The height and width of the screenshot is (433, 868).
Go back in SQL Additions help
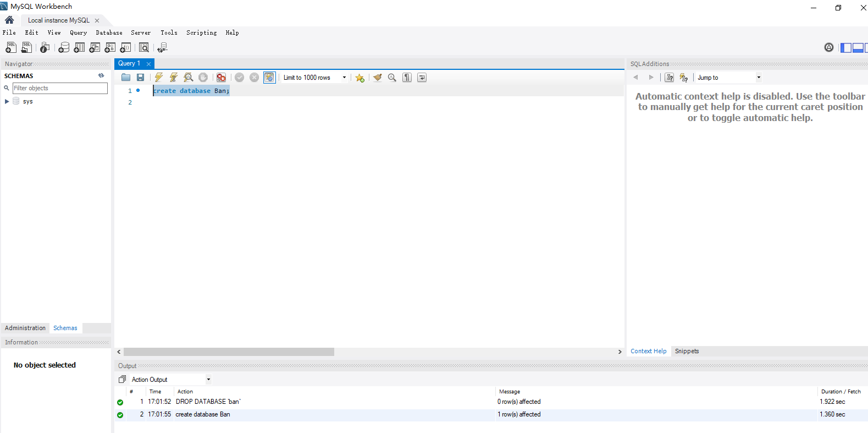[636, 78]
